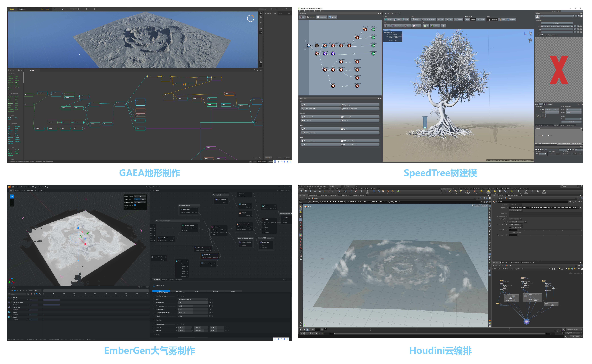Image resolution: width=592 pixels, height=364 pixels.
Task: Open the Missing Frame Report Error dropdown in Houdini
Action: click(x=516, y=219)
